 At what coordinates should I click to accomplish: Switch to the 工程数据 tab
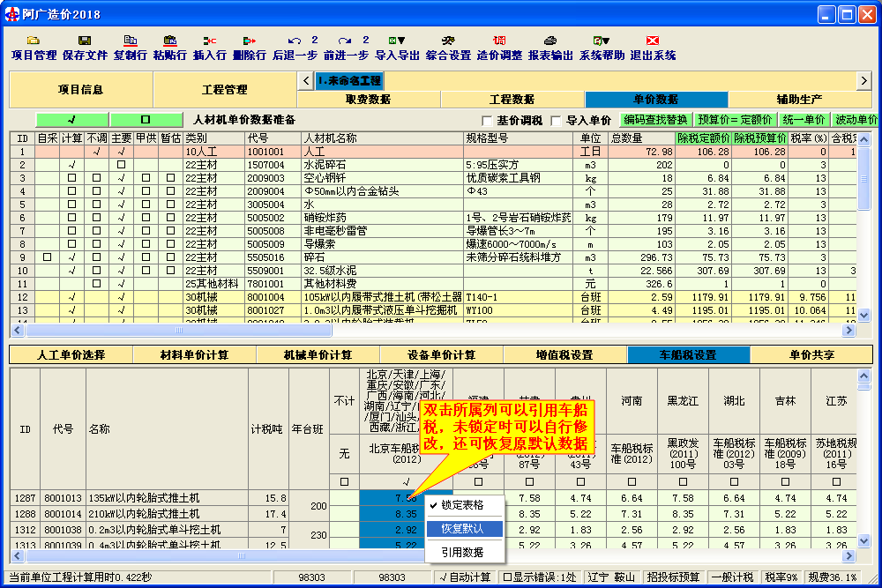(512, 100)
